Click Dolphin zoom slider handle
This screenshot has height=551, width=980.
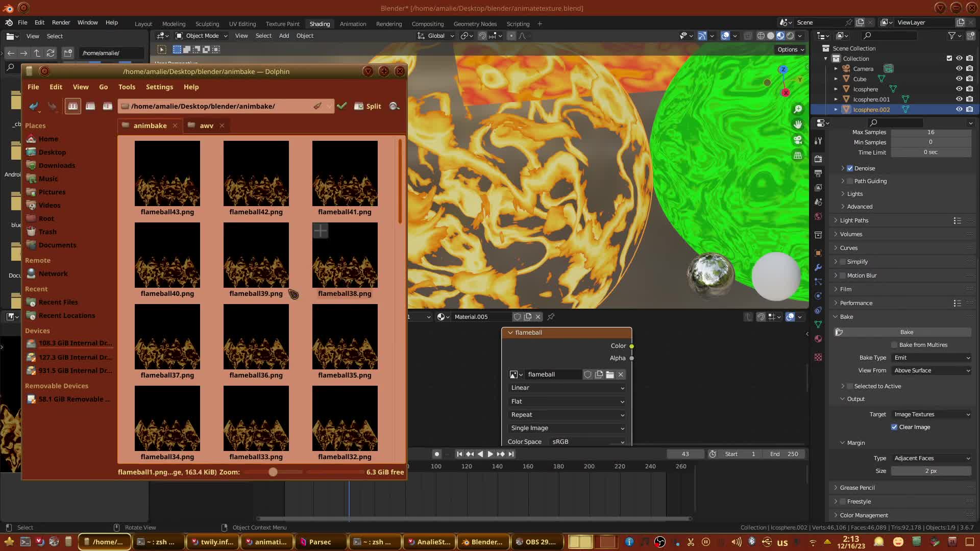[x=273, y=472]
